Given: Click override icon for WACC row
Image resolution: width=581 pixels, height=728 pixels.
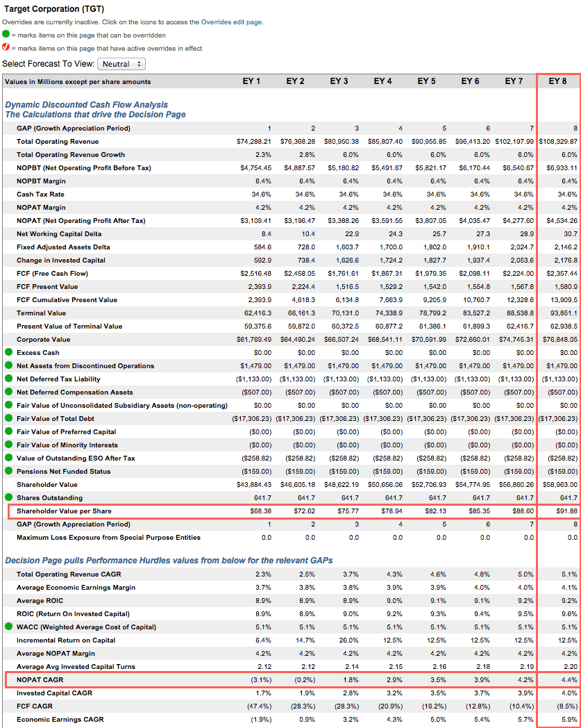Looking at the screenshot, I should pos(9,627).
